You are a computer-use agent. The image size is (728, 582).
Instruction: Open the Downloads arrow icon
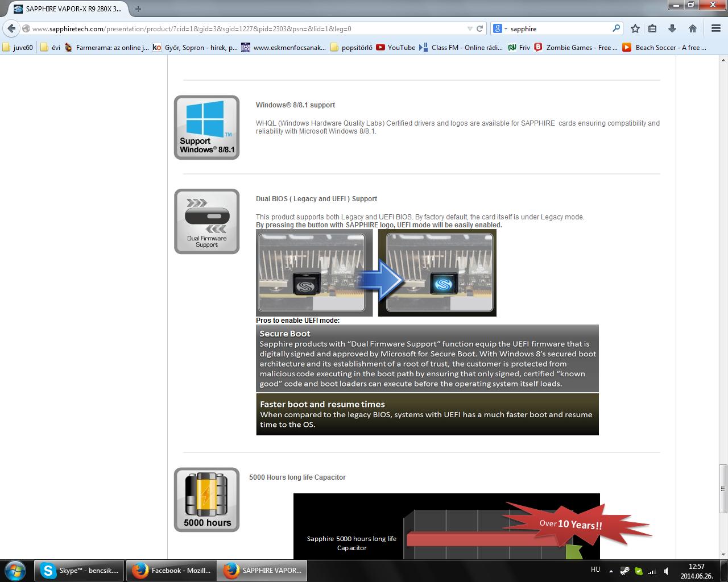pyautogui.click(x=672, y=28)
